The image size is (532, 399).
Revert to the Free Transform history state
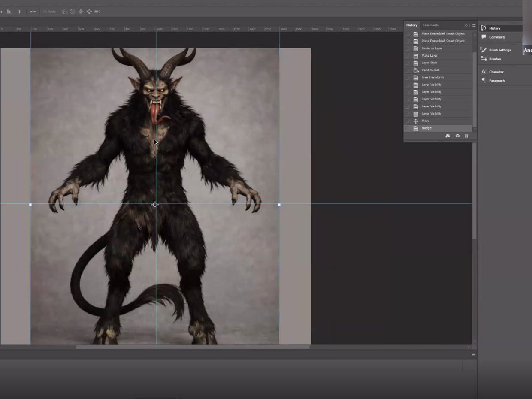coord(432,77)
